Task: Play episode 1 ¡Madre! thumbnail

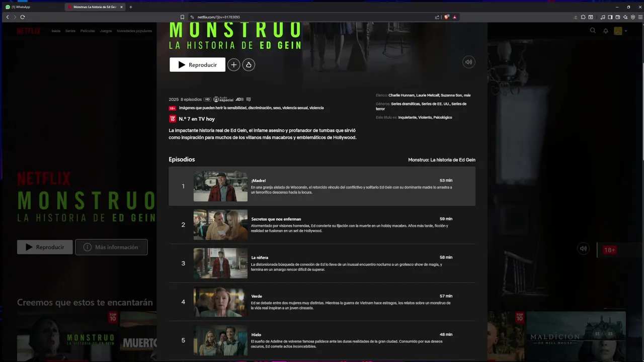Action: coord(220,186)
